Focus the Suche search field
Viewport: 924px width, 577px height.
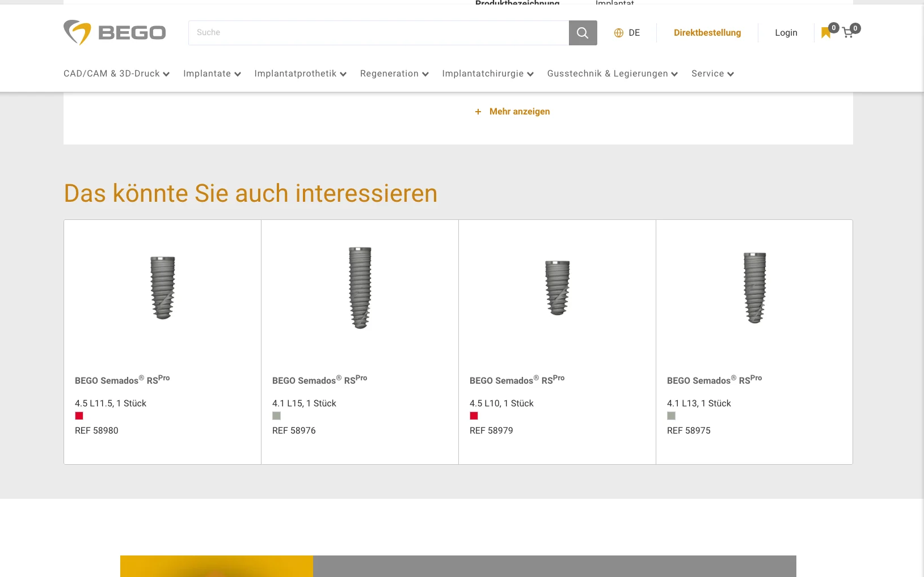tap(378, 33)
